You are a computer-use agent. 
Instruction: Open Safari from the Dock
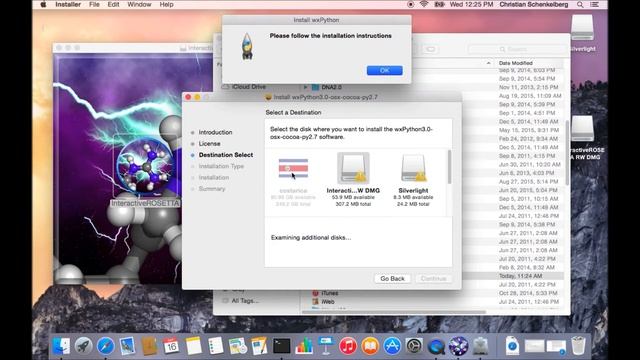tap(105, 346)
